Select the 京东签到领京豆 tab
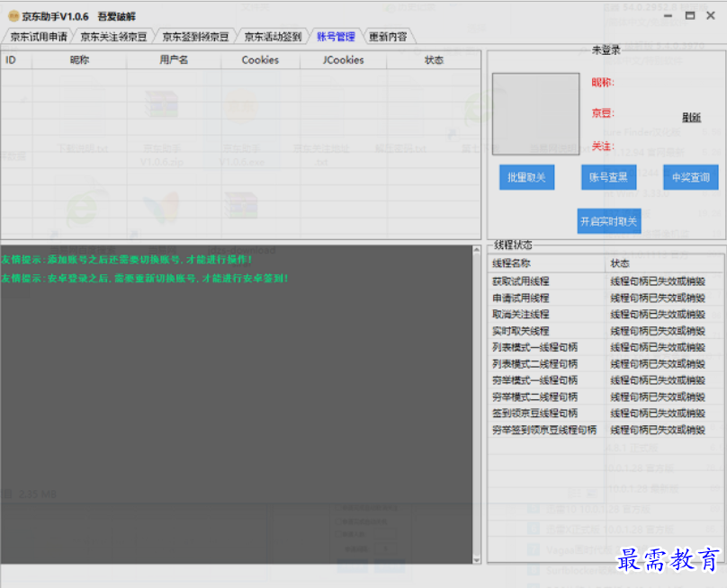 [x=195, y=37]
